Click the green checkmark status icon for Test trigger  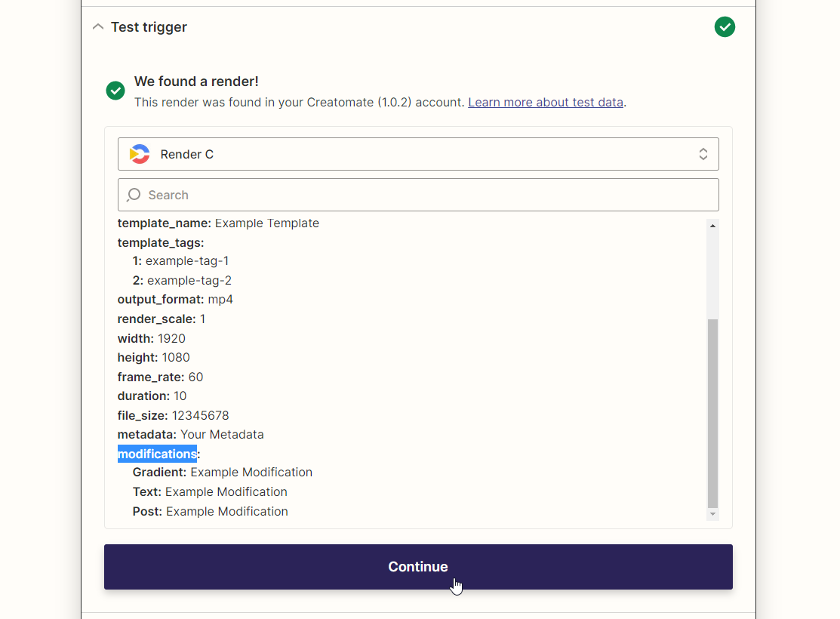[725, 26]
